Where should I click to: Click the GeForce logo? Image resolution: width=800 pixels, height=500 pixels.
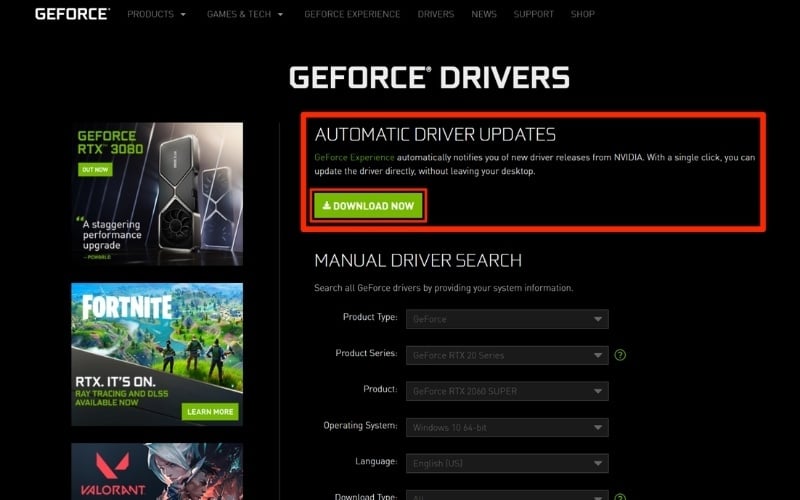pos(72,14)
